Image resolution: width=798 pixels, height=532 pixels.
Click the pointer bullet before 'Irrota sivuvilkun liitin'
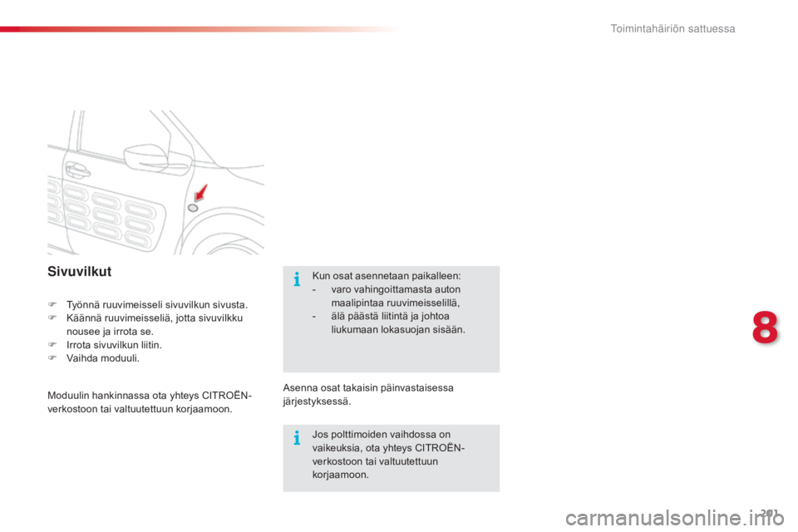point(52,344)
